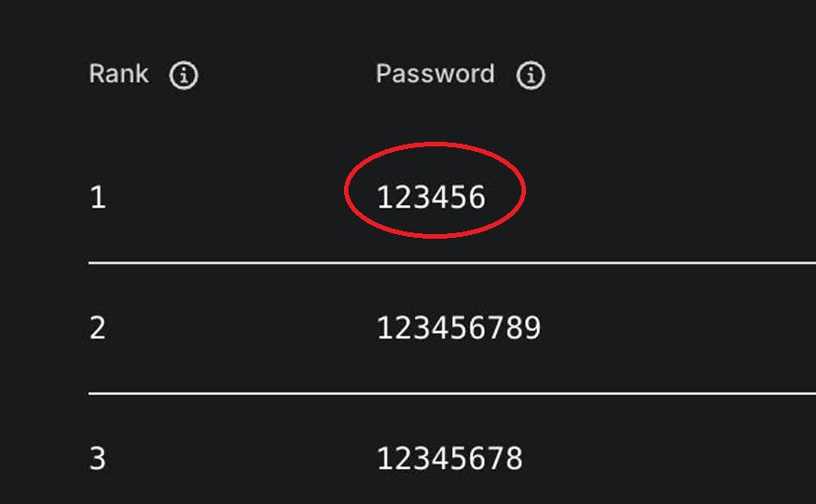Click the info icon next to Rank
Image resolution: width=816 pixels, height=504 pixels.
184,76
